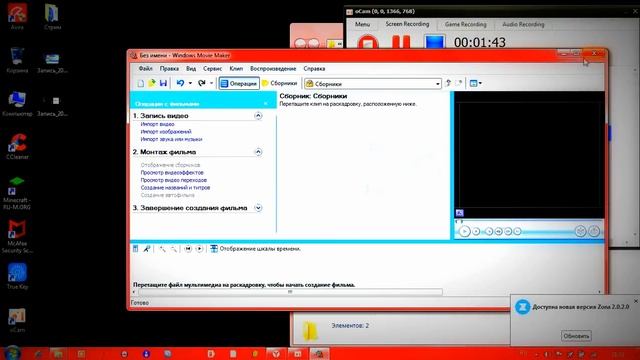The height and width of the screenshot is (360, 640).
Task: Rewind the storyboard
Action: pos(188,249)
